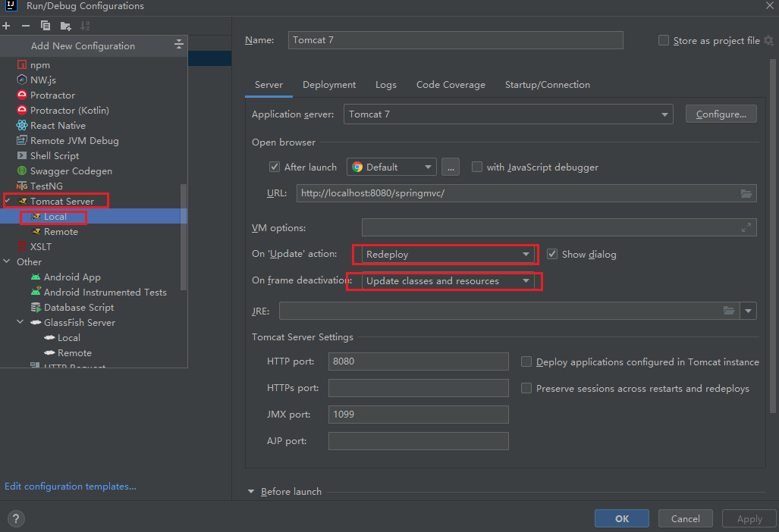The height and width of the screenshot is (532, 779).
Task: Collapse the Tomcat Server tree node
Action: (8, 201)
